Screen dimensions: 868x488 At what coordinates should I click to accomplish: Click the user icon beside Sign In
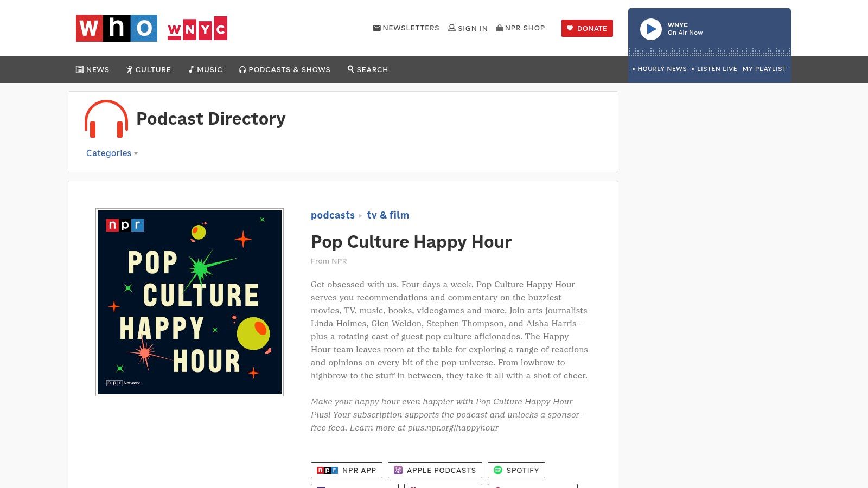(x=451, y=28)
